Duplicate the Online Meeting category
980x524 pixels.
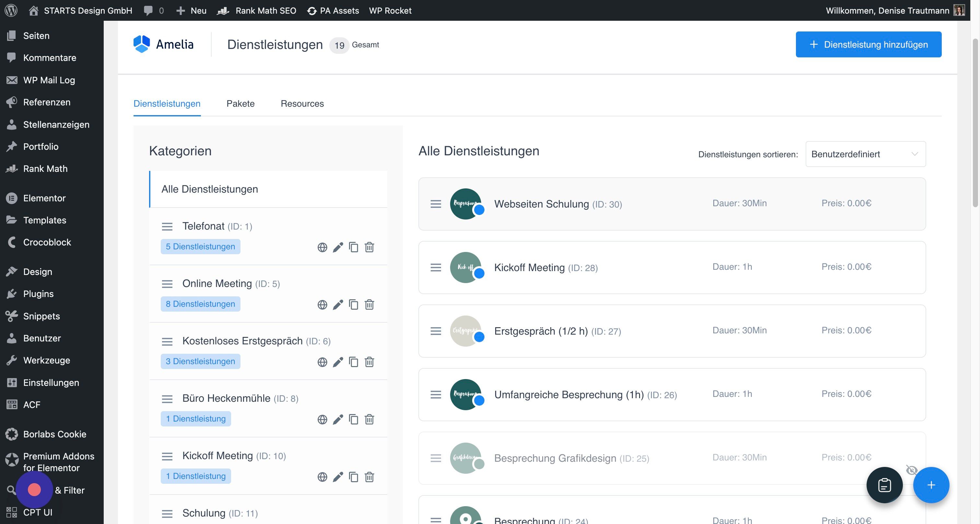pos(354,305)
